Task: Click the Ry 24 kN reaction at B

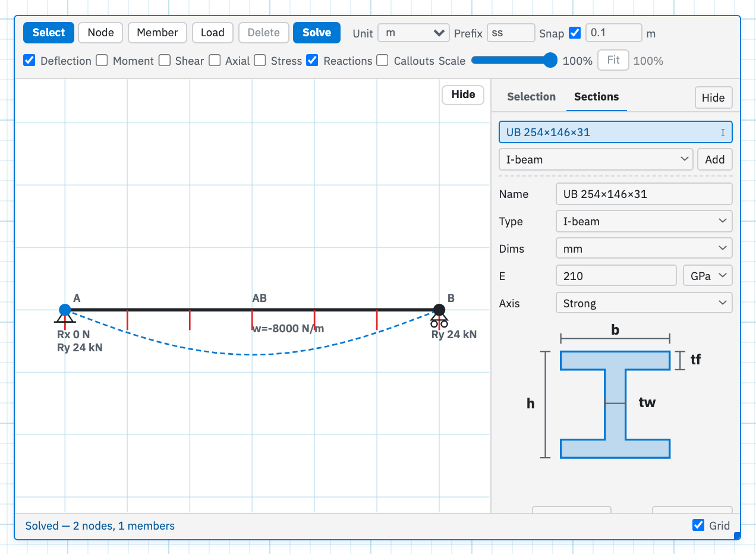Action: (454, 335)
